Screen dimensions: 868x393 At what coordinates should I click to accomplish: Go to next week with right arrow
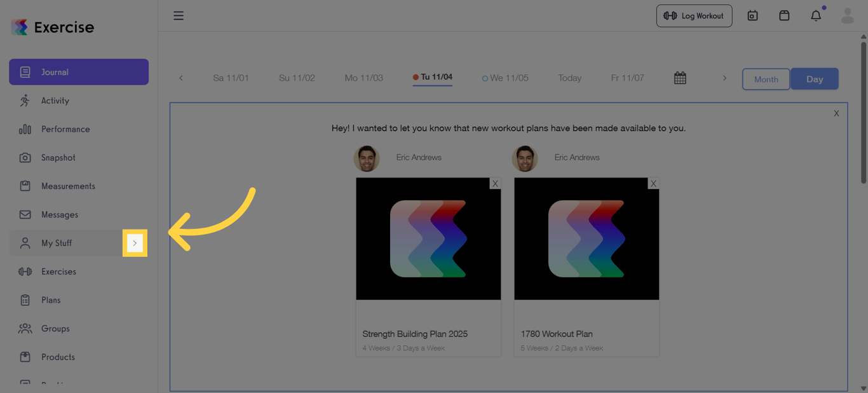[x=724, y=78]
